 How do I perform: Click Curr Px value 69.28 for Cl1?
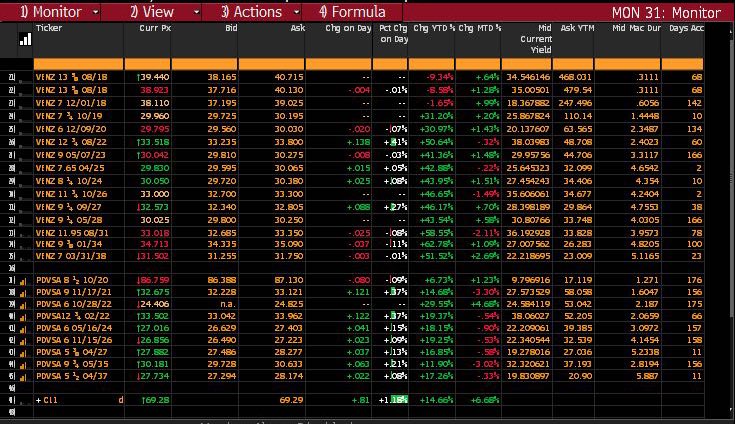[x=158, y=400]
